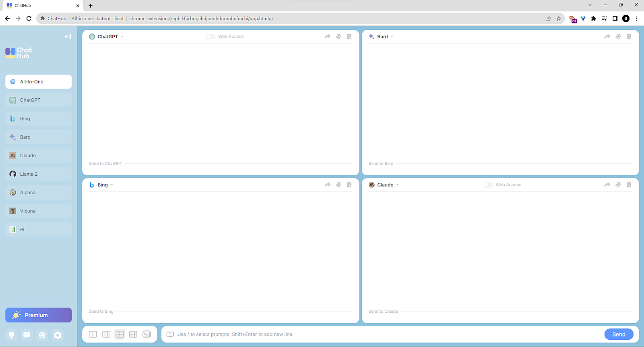Open the All-In-One view

click(39, 81)
